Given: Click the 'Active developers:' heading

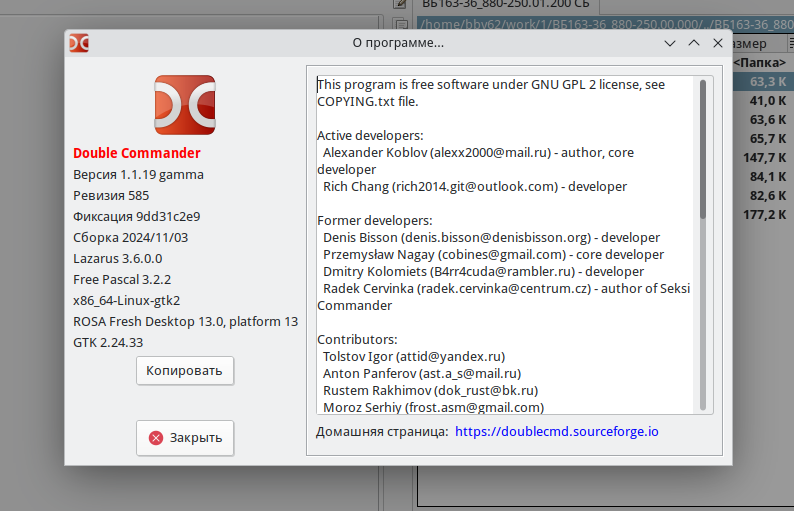Looking at the screenshot, I should (370, 136).
